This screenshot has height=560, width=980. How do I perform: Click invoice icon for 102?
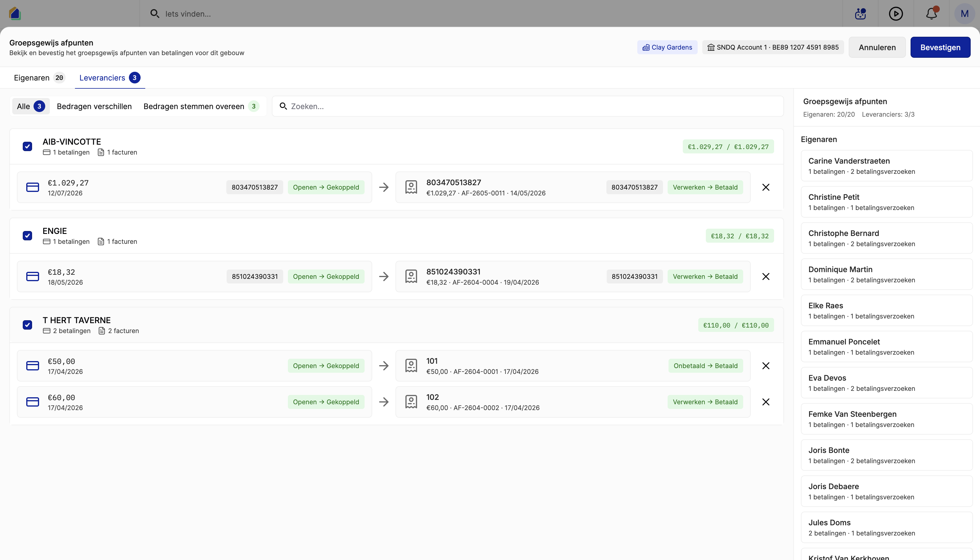tap(411, 402)
